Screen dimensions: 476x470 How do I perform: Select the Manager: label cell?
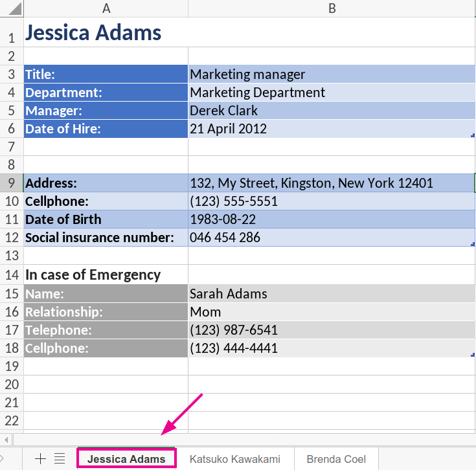(x=106, y=111)
